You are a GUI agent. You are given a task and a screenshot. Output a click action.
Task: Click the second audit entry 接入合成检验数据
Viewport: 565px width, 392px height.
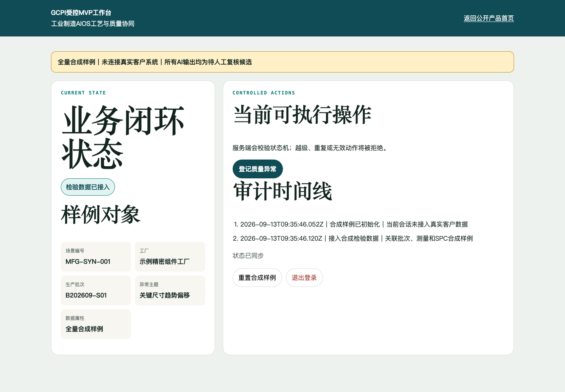356,238
